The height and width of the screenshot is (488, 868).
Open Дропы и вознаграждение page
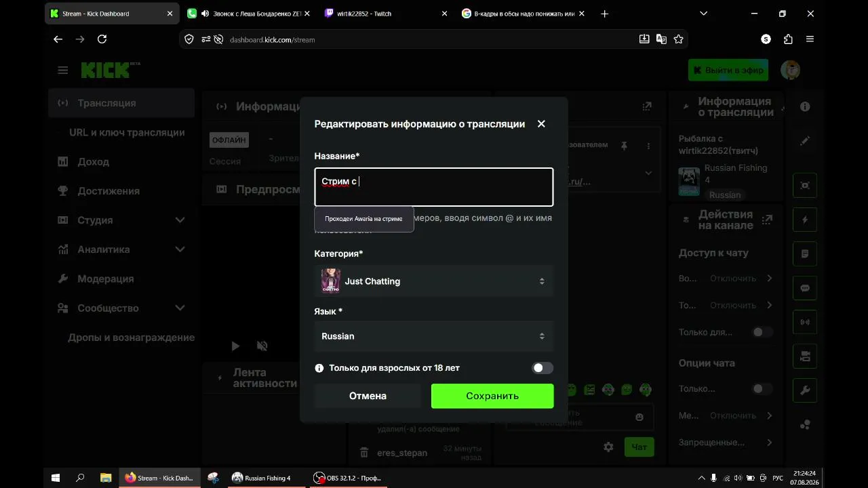coord(131,338)
